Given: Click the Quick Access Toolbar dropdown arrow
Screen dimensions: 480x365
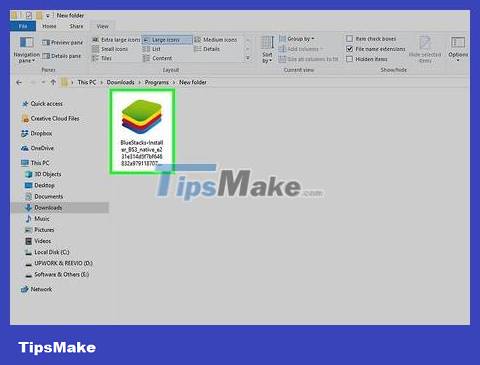Looking at the screenshot, I should coord(48,15).
